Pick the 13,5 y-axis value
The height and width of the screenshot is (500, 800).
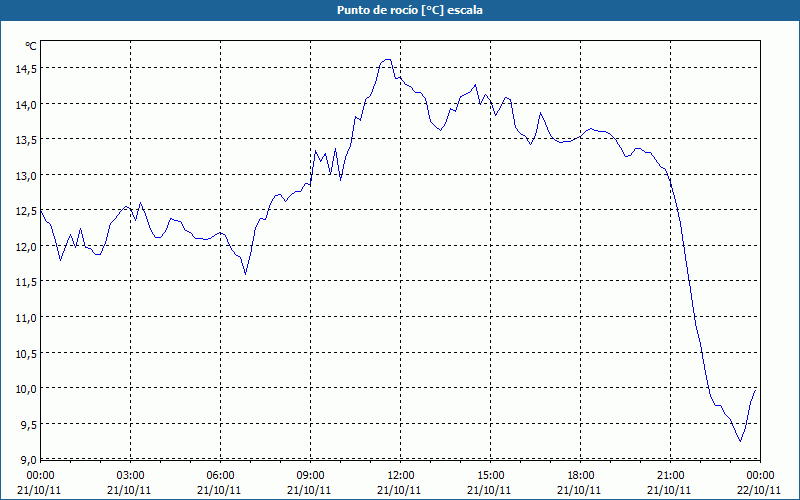pos(26,139)
